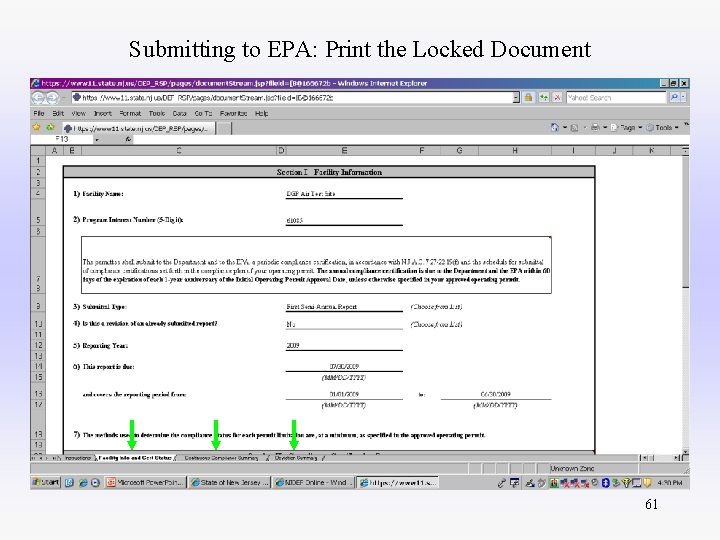Click the Facility Name value cell
The height and width of the screenshot is (540, 720).
344,194
